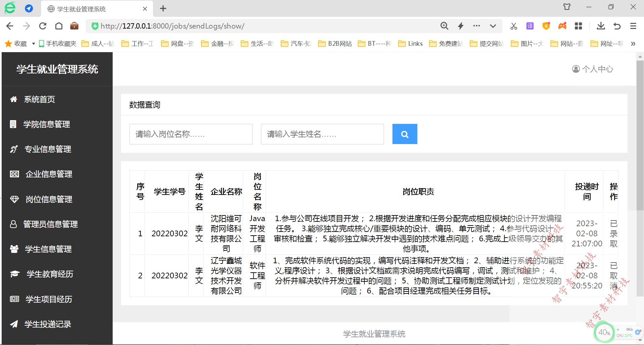Click the group icon beside 学生信息管理

click(14, 249)
